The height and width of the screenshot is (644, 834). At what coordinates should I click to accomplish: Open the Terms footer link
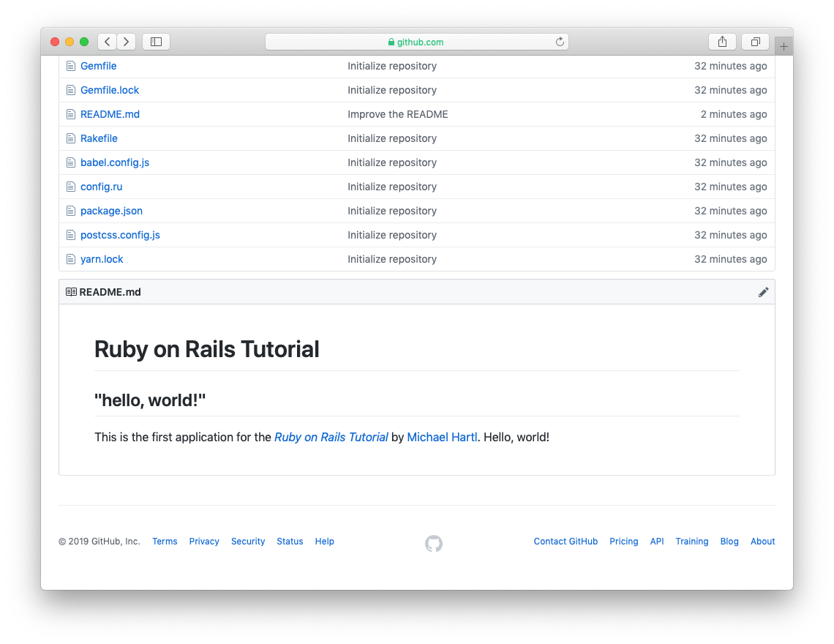[165, 542]
